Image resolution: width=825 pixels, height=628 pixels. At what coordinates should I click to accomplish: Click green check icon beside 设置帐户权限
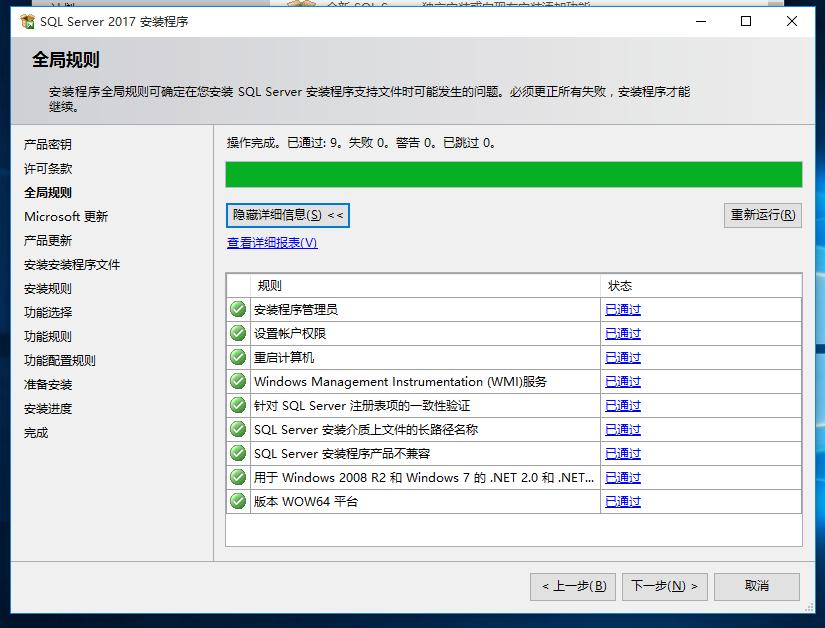(238, 333)
